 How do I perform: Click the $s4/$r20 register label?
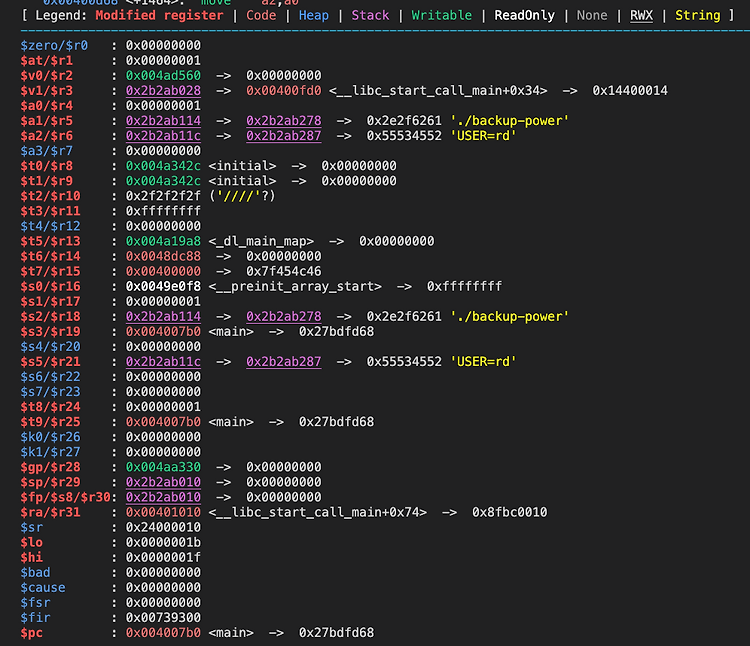click(50, 347)
